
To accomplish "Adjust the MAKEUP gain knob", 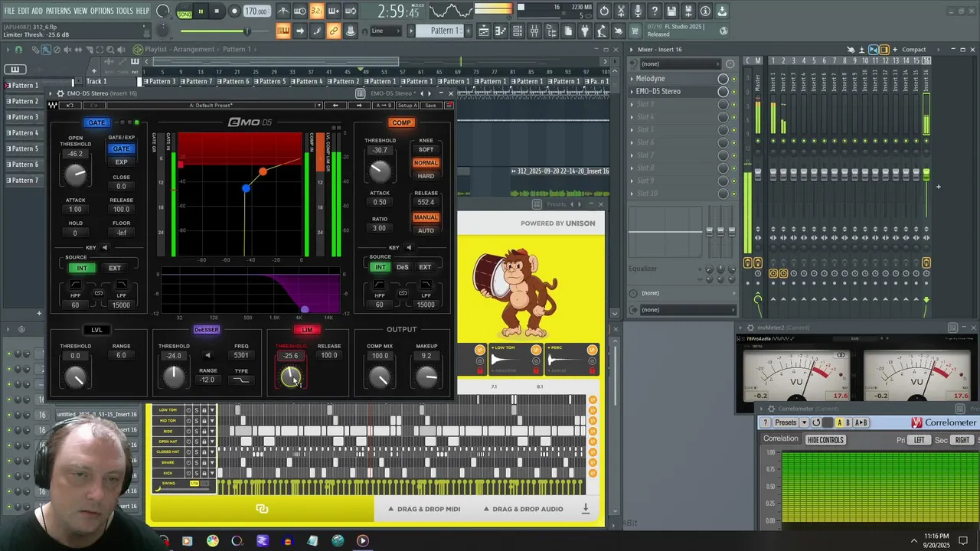I will pos(426,377).
